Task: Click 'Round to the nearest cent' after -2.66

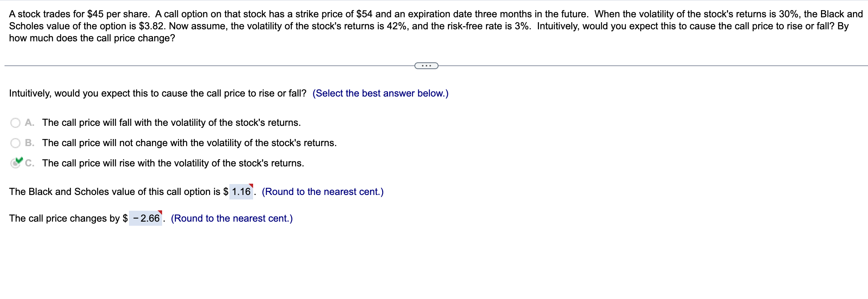Action: (232, 218)
